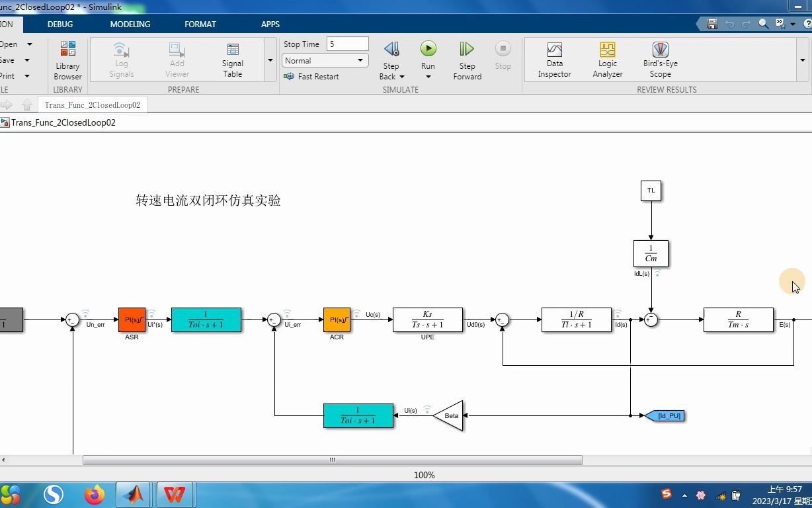Viewport: 812px width, 508px height.
Task: Open the Library Browser
Action: coord(67,60)
